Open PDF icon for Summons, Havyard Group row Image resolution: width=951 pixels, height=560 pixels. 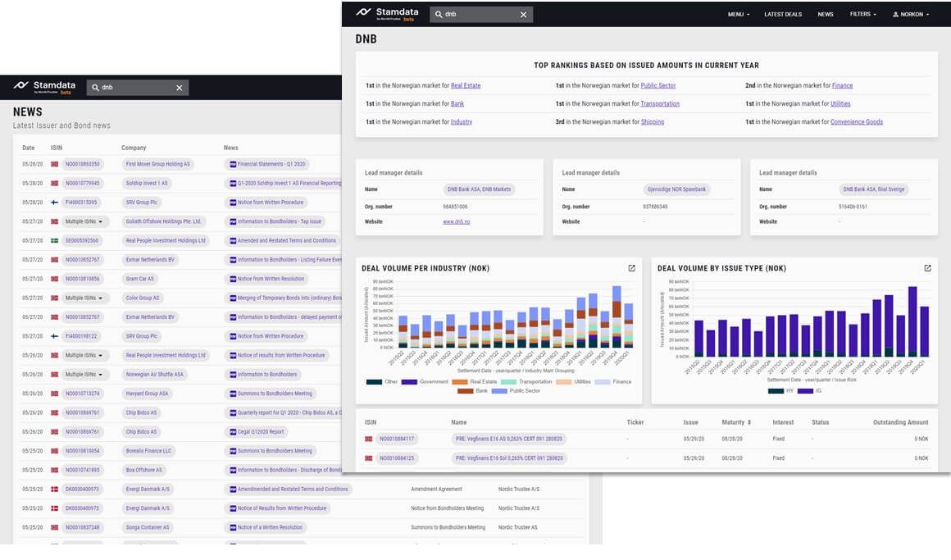pos(233,394)
